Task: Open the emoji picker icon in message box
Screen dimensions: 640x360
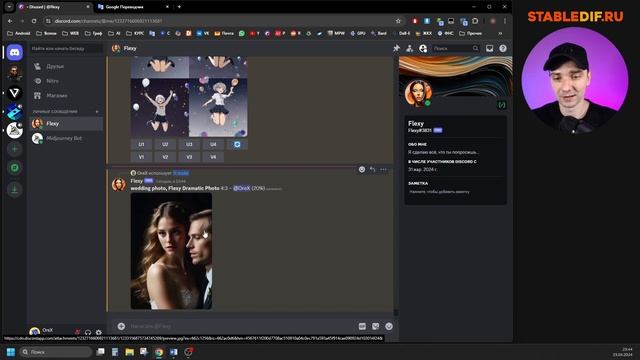Action: pyautogui.click(x=389, y=326)
